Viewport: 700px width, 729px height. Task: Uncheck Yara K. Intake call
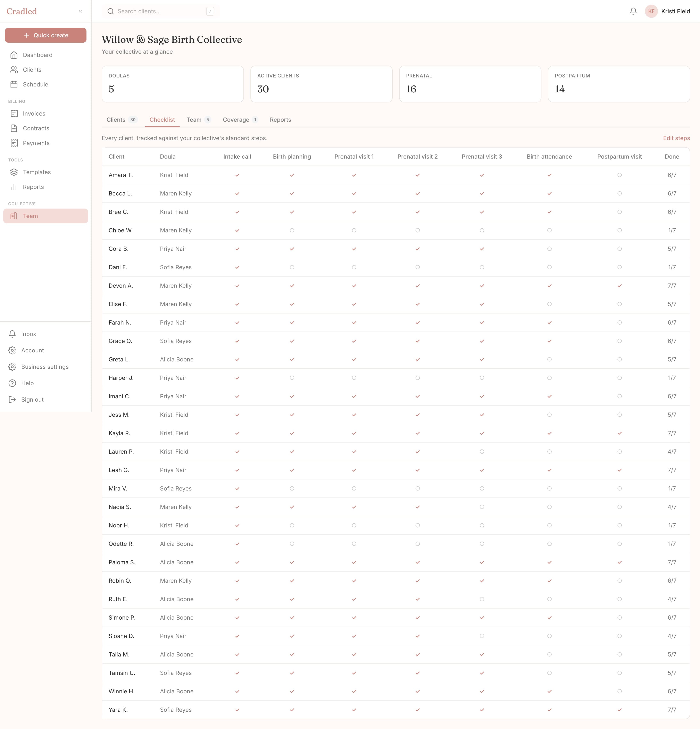[x=237, y=710]
